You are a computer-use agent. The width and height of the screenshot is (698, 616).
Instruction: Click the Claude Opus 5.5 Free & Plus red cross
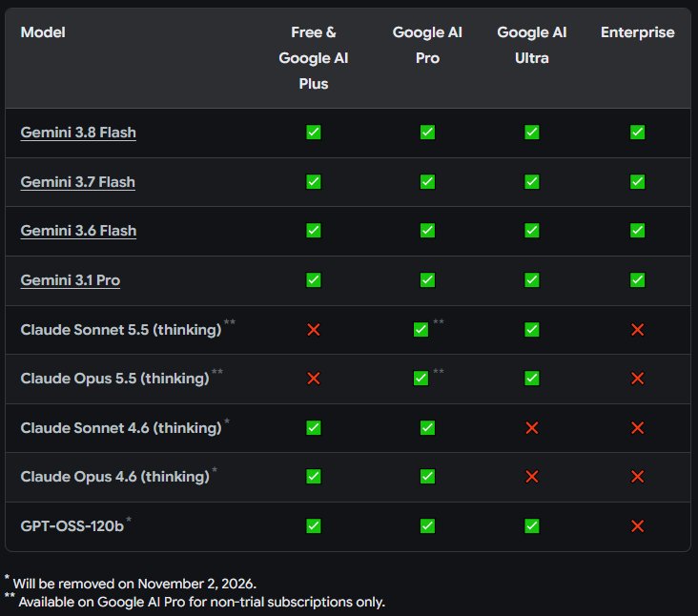point(314,379)
